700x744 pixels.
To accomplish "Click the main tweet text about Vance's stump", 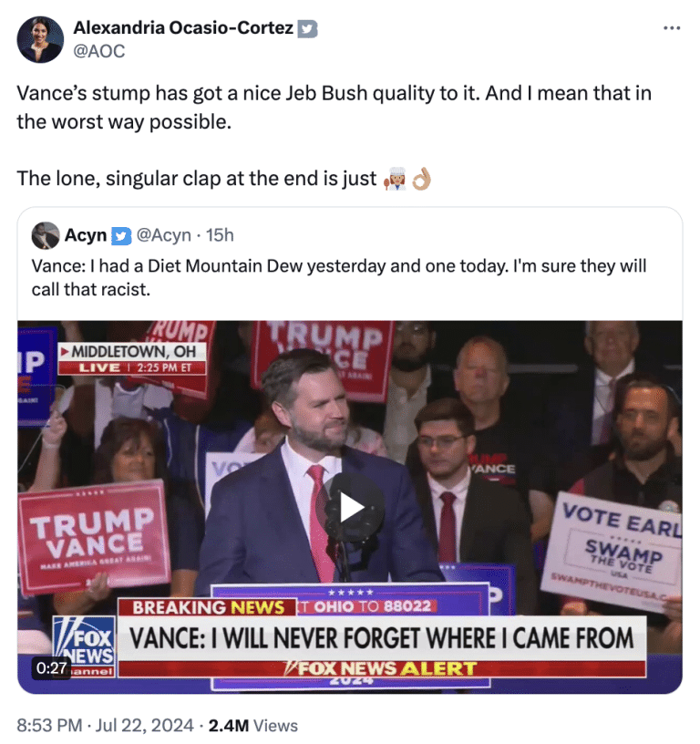I will [334, 107].
